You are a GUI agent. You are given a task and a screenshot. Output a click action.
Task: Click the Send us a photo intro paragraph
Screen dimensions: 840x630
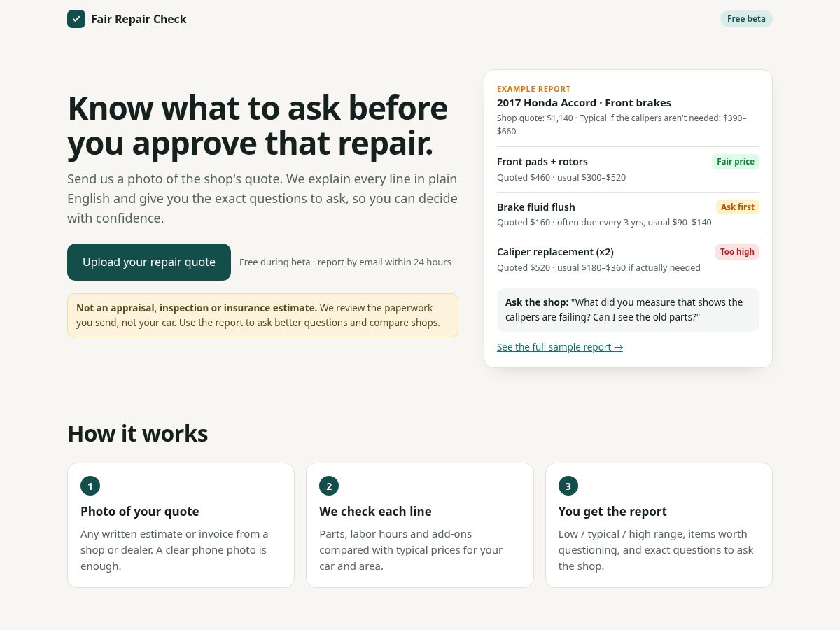262,198
